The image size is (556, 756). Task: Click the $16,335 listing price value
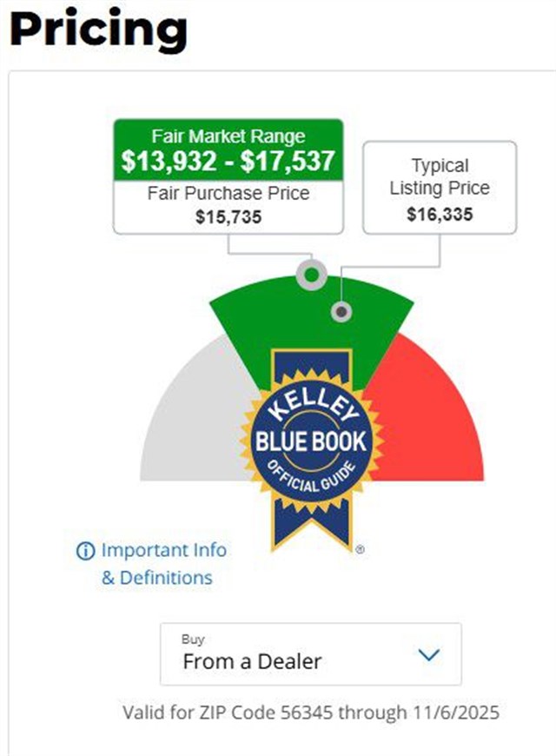(439, 214)
